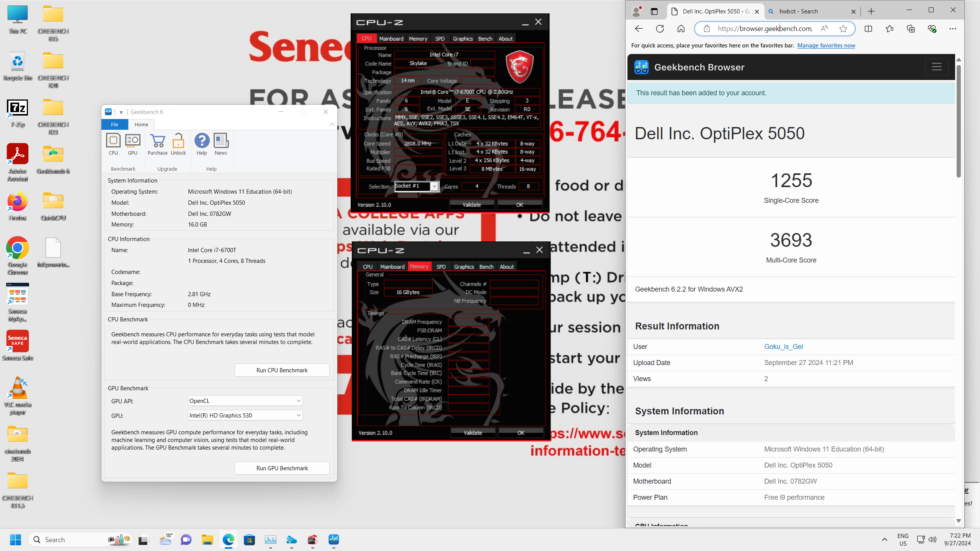The image size is (980, 551).
Task: Select the 7-Zip desktop shortcut
Action: coord(18,113)
